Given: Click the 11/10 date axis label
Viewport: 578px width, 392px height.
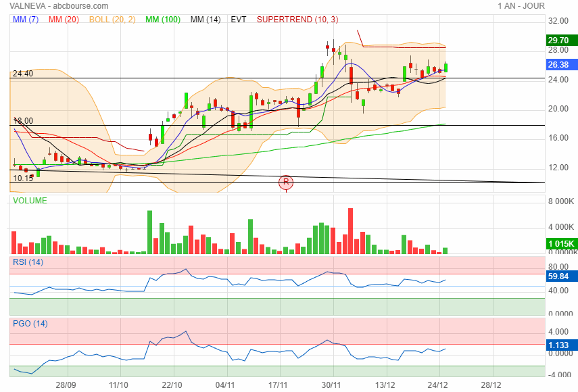Looking at the screenshot, I should coord(118,385).
